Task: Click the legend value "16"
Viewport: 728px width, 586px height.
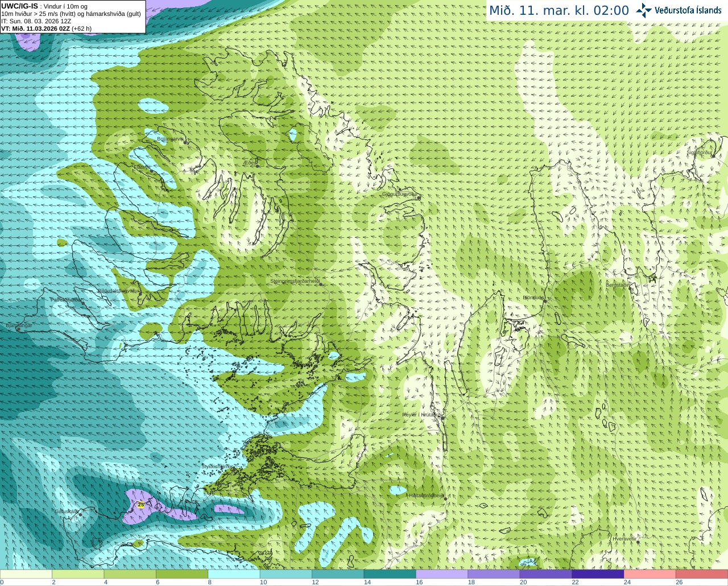Action: pyautogui.click(x=419, y=582)
